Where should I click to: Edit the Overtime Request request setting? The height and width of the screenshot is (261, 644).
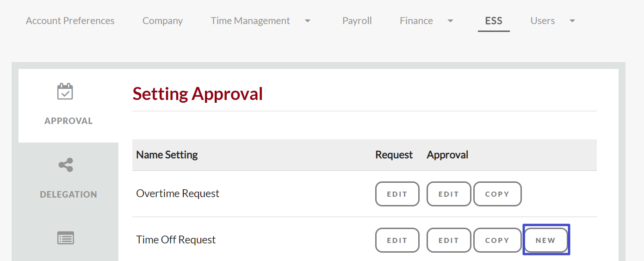tap(397, 194)
